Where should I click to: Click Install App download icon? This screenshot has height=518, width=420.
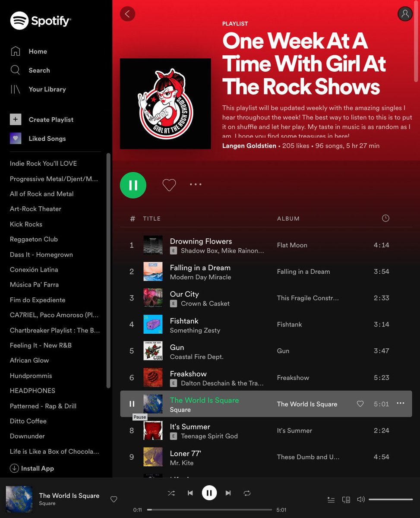coord(14,468)
